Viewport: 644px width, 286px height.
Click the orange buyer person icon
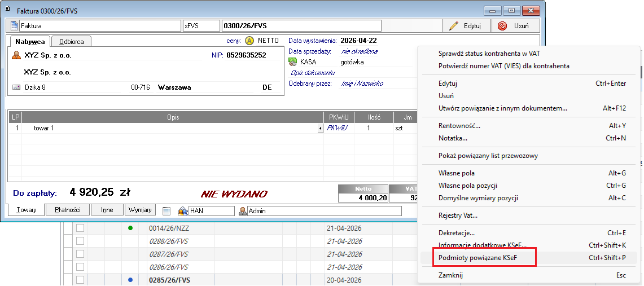(x=16, y=55)
